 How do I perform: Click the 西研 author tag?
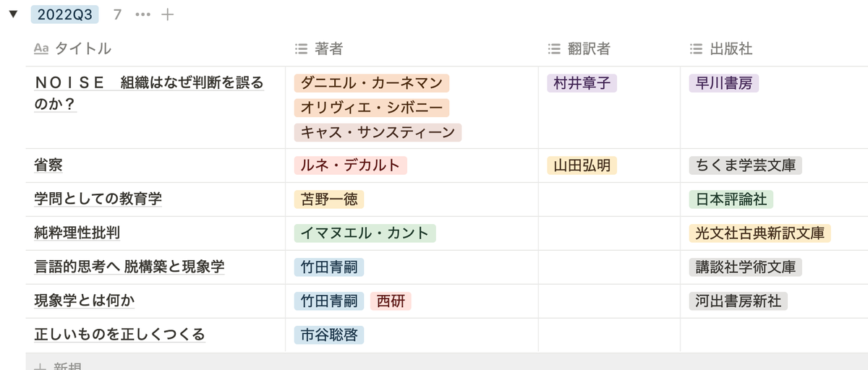click(x=391, y=301)
